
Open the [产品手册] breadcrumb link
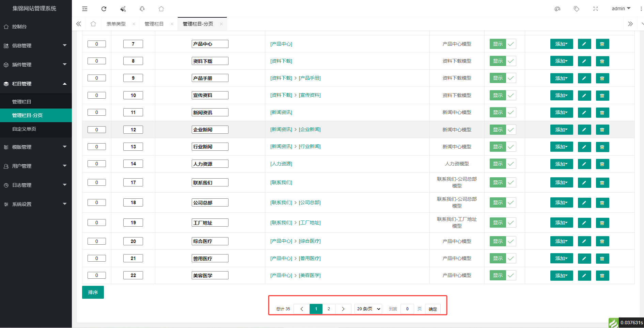310,78
